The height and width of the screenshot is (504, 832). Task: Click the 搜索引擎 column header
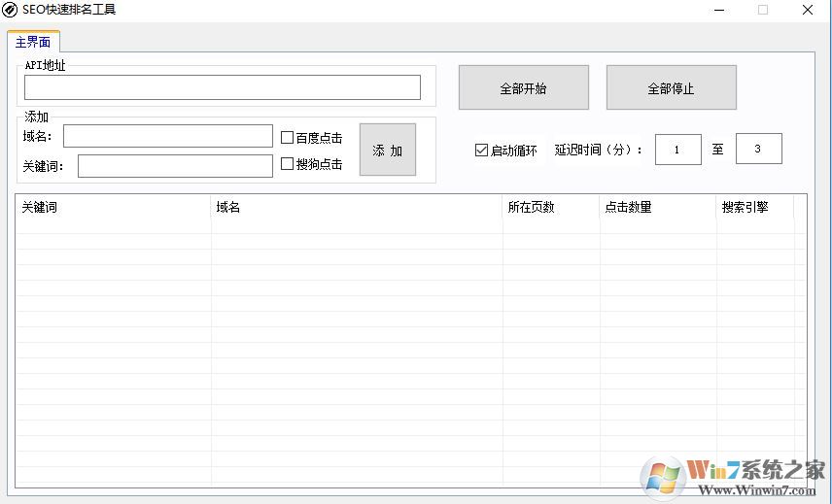(x=754, y=207)
